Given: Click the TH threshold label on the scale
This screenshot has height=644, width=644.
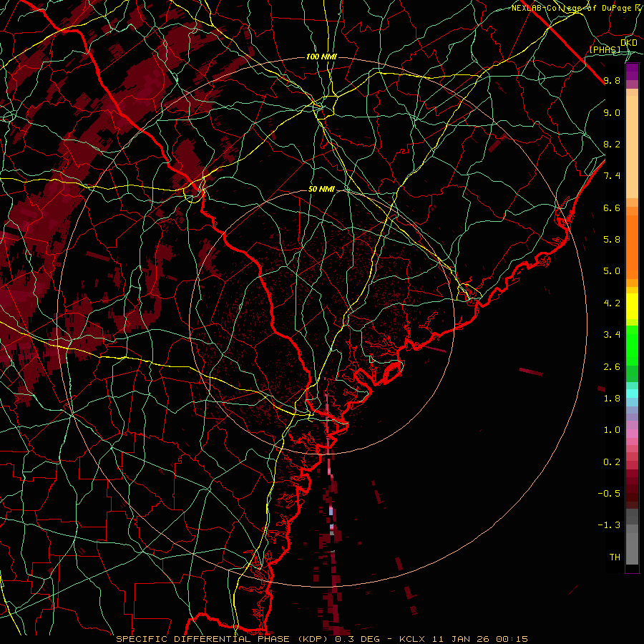Looking at the screenshot, I should pos(615,557).
